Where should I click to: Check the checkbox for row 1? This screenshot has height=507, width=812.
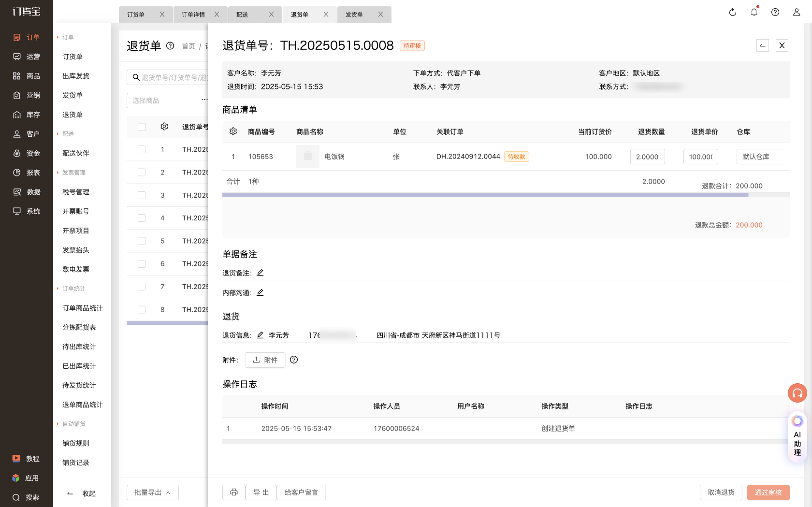coord(142,149)
